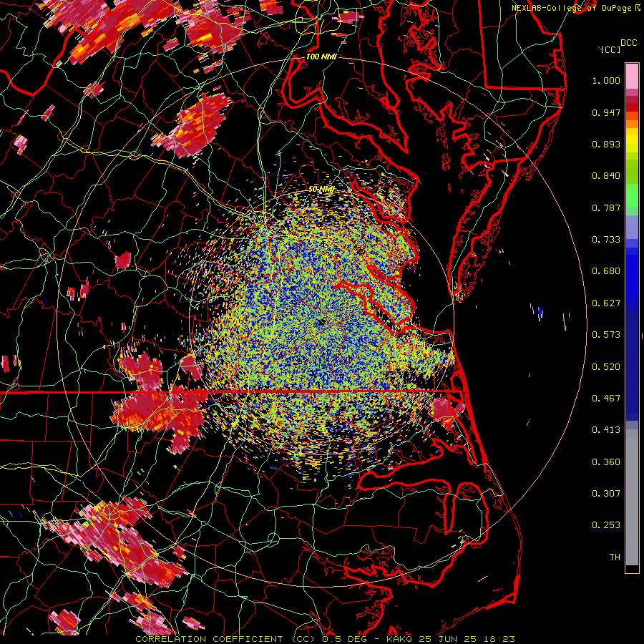Viewport: 644px width, 644px height.
Task: Click the 0.307 scale value
Action: click(x=606, y=494)
